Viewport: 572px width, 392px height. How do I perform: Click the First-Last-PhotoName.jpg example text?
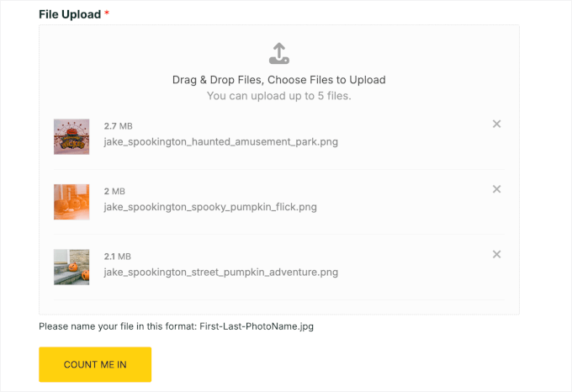pos(257,326)
